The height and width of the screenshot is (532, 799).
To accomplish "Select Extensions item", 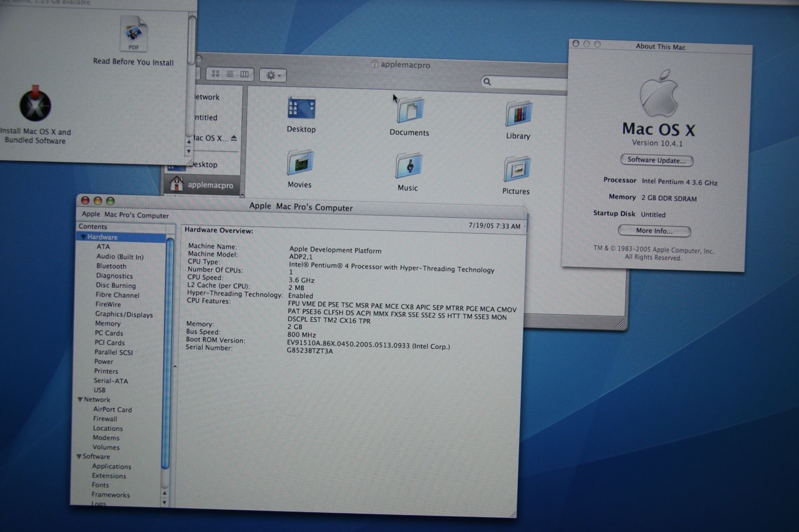I will (109, 476).
